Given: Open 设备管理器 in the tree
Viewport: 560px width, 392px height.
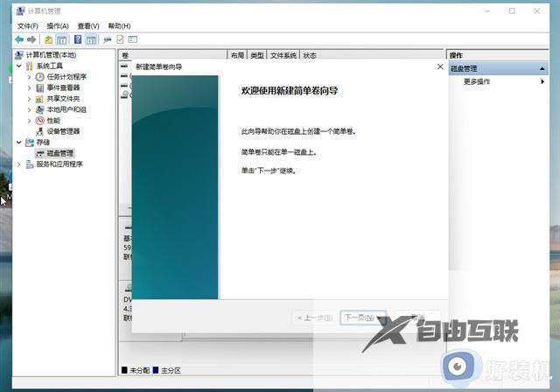Looking at the screenshot, I should (x=63, y=131).
